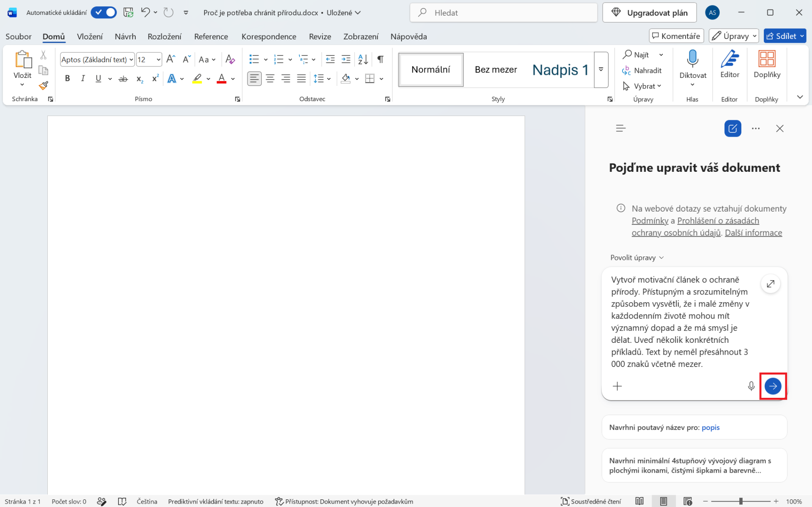Underline the selected text

pyautogui.click(x=98, y=78)
